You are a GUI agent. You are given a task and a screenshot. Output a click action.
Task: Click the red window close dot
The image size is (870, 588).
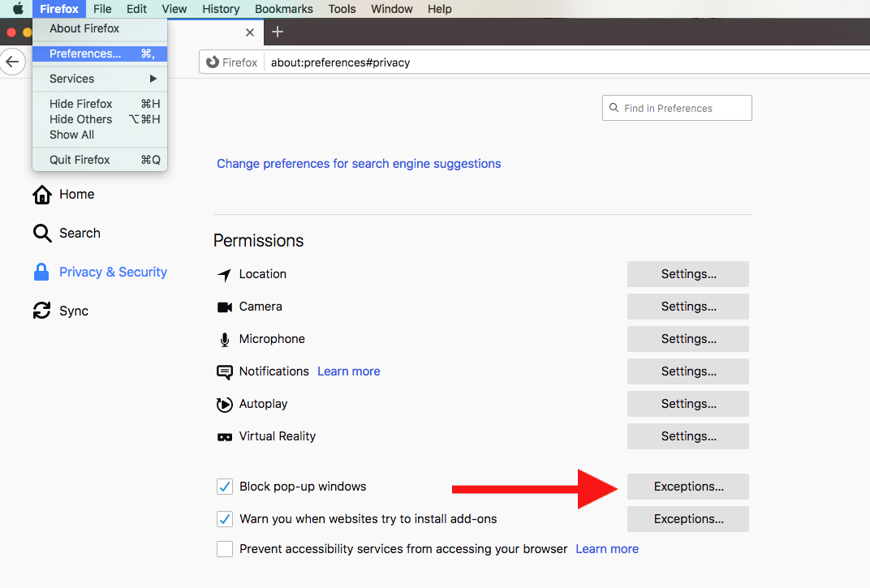11,32
